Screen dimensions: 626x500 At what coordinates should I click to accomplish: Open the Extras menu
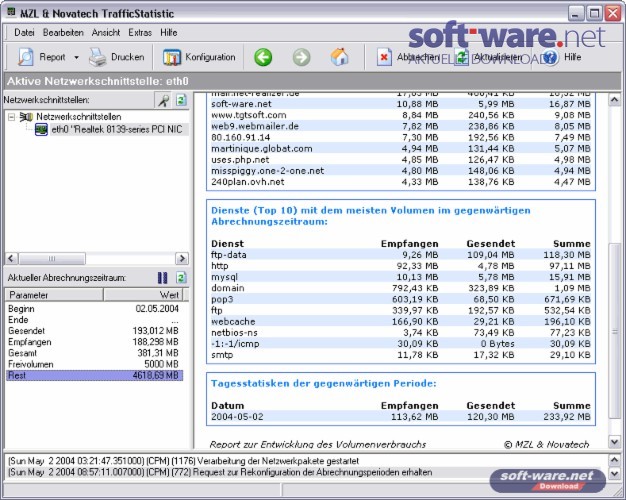(140, 32)
